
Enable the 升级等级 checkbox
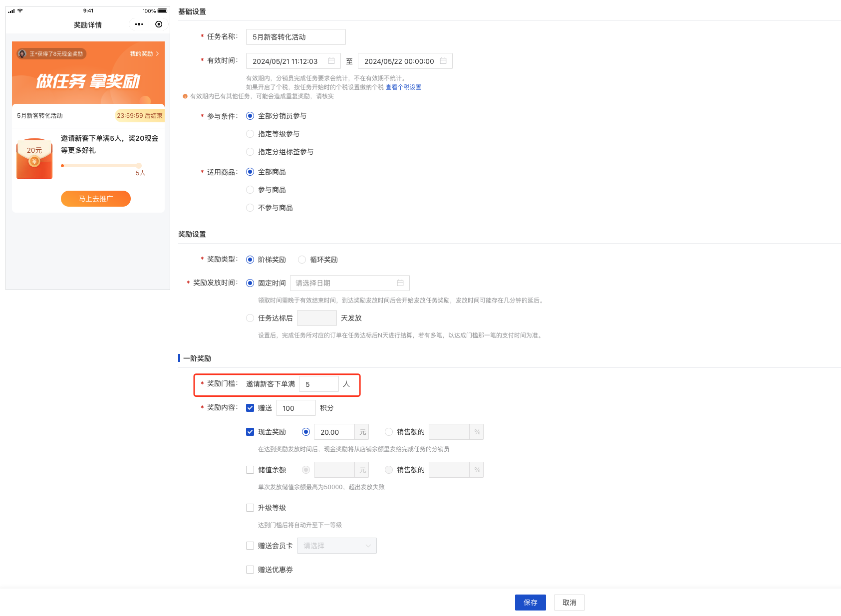pos(250,508)
